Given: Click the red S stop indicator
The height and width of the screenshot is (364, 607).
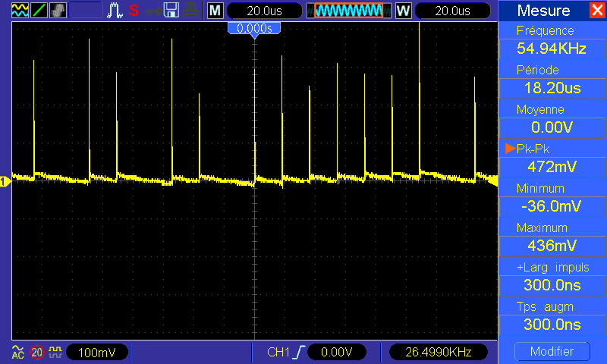Looking at the screenshot, I should (x=134, y=11).
